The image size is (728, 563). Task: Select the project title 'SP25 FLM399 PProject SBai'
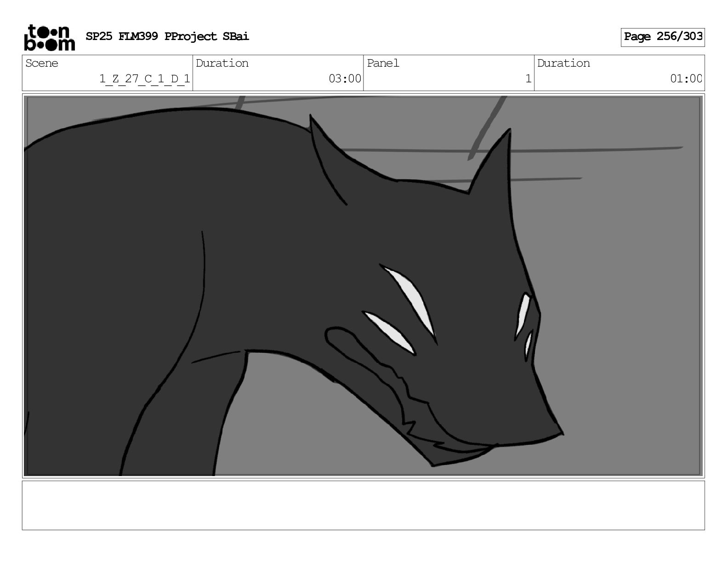click(167, 36)
